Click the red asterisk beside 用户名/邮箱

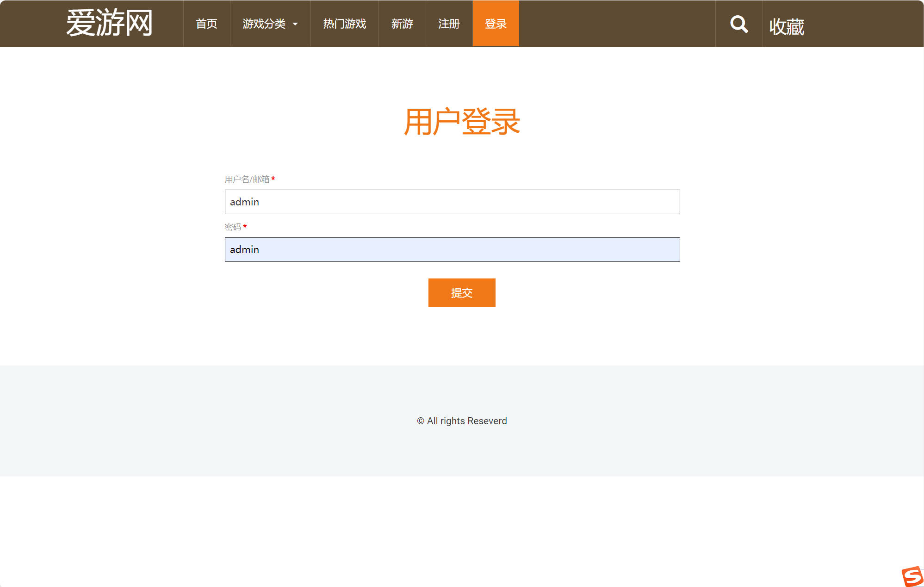coord(274,179)
